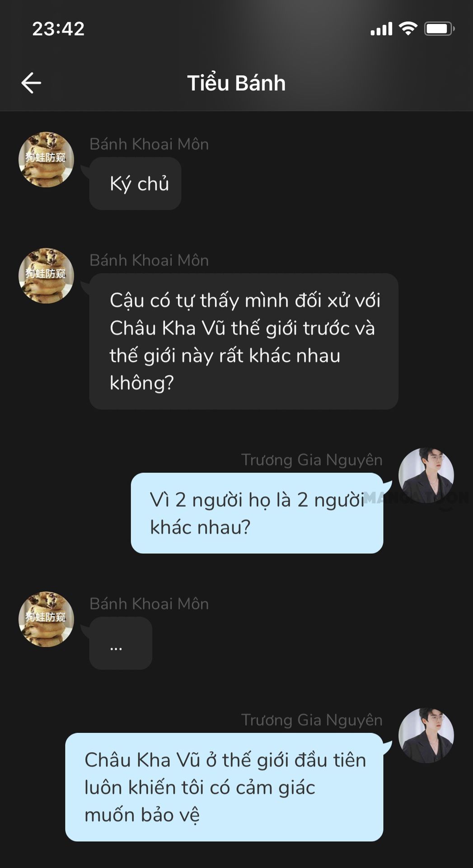Tap the back arrow in header
Image resolution: width=473 pixels, height=868 pixels.
pyautogui.click(x=31, y=83)
